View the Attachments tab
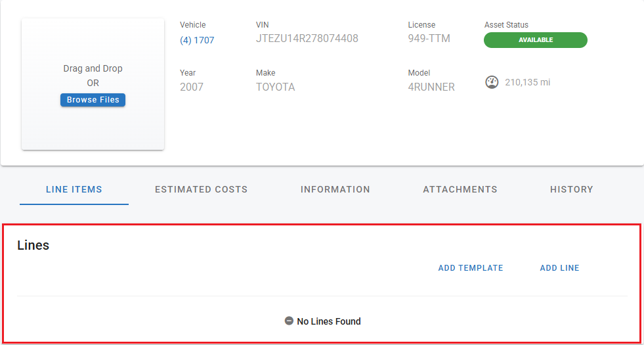 [460, 189]
